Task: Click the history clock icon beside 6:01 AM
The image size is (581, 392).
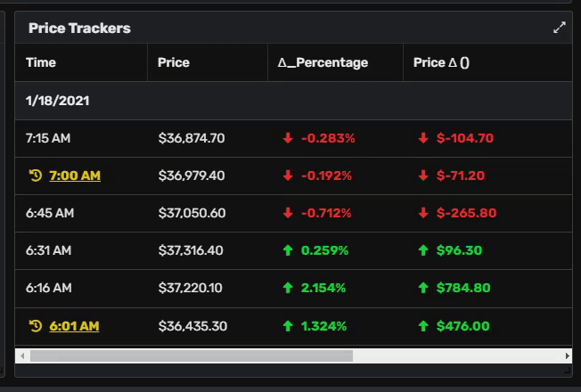Action: [36, 326]
